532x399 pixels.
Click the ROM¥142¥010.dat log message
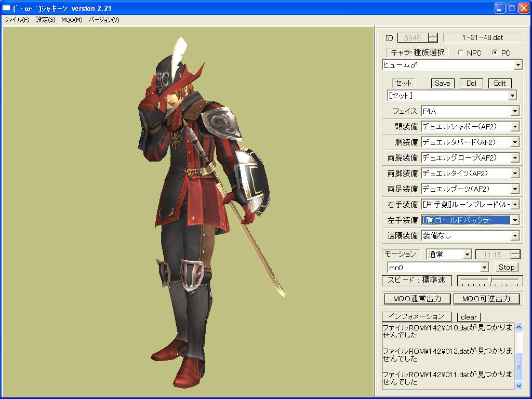point(447,331)
